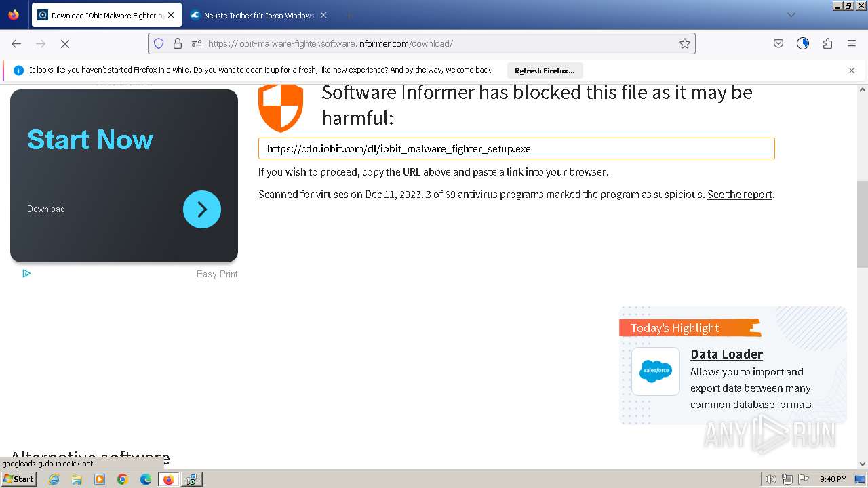868x488 pixels.
Task: Click the 9:40 PM clock
Action: tap(833, 479)
